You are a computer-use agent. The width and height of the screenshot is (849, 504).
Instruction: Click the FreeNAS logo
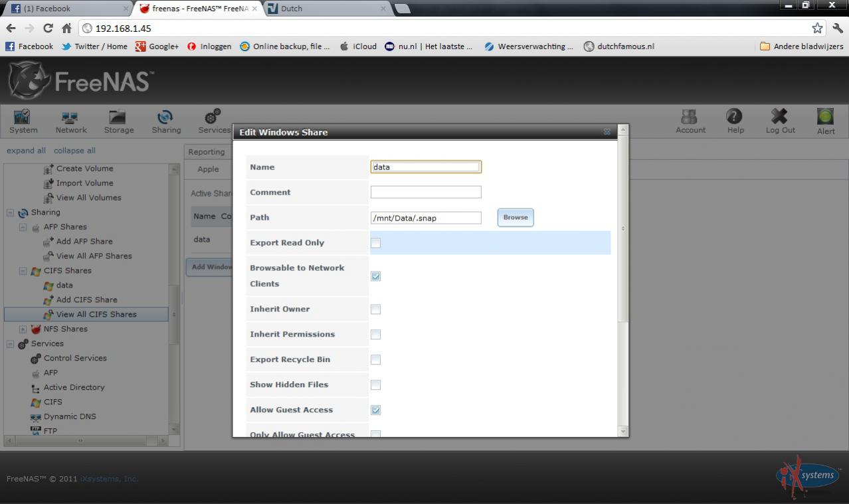pos(81,81)
